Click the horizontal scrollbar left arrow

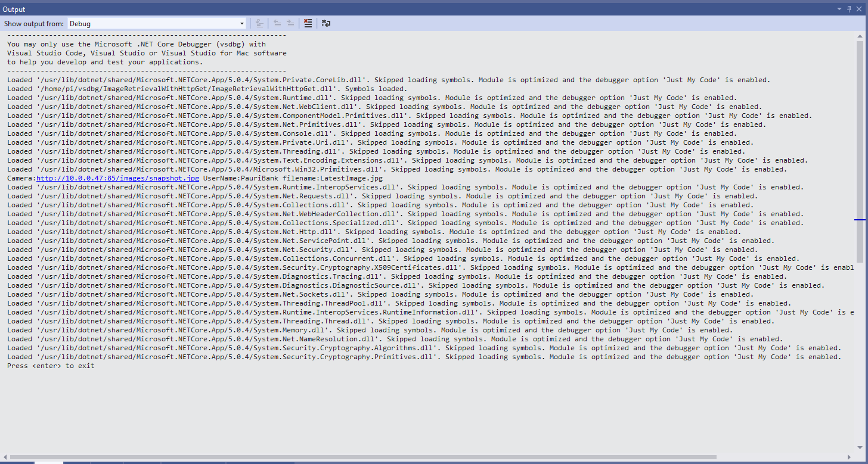[5, 458]
